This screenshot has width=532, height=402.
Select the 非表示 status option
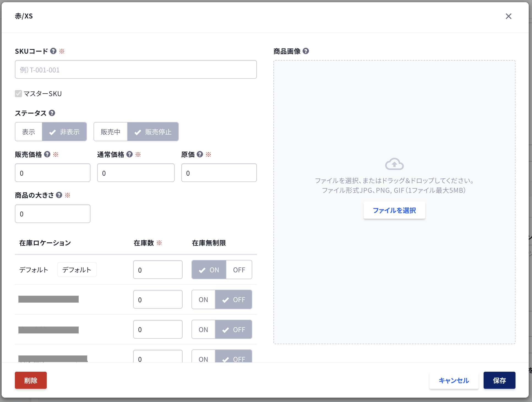click(x=64, y=132)
